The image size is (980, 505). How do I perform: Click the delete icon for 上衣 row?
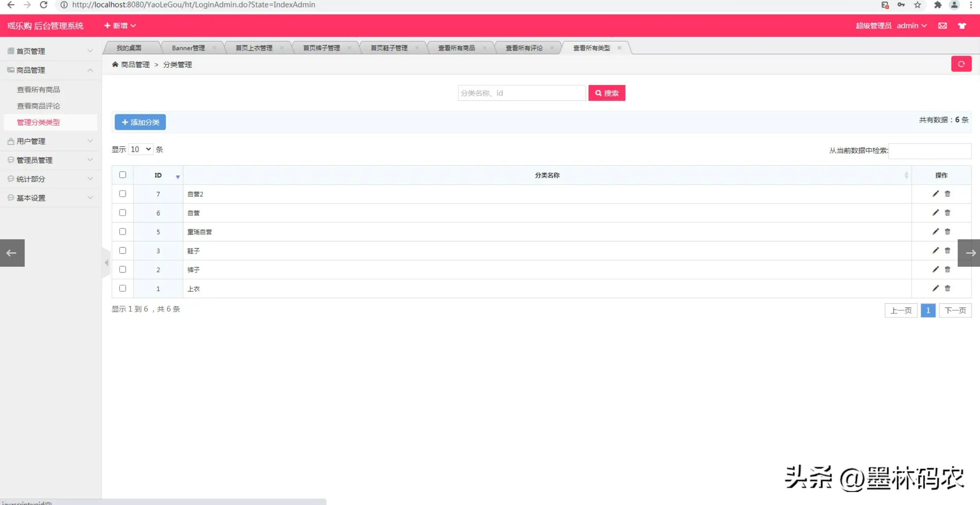[x=947, y=288]
